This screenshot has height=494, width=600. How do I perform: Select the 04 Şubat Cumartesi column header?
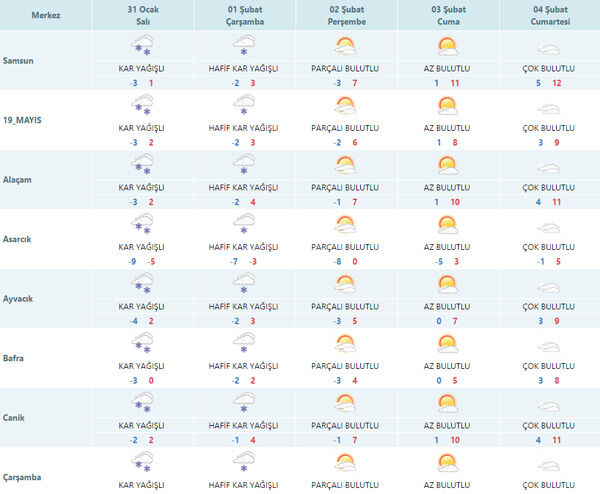coord(549,15)
